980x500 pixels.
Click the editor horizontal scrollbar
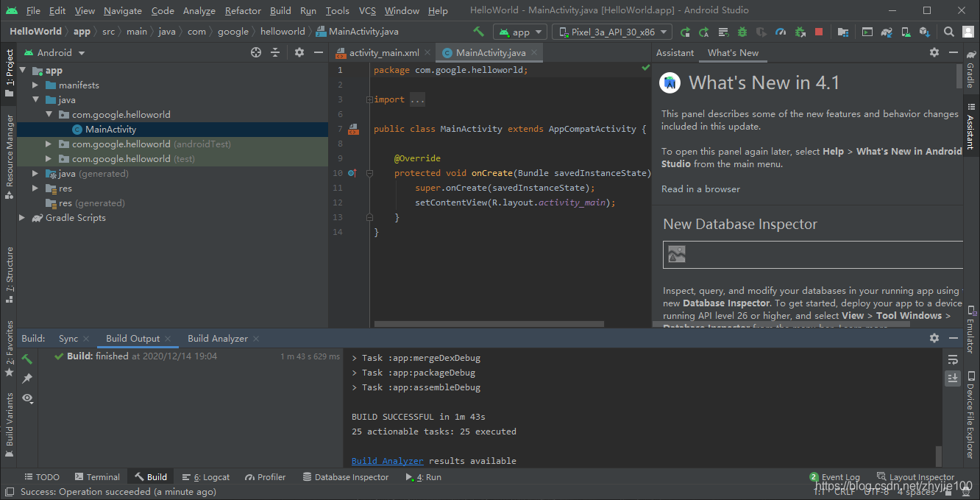pos(489,323)
